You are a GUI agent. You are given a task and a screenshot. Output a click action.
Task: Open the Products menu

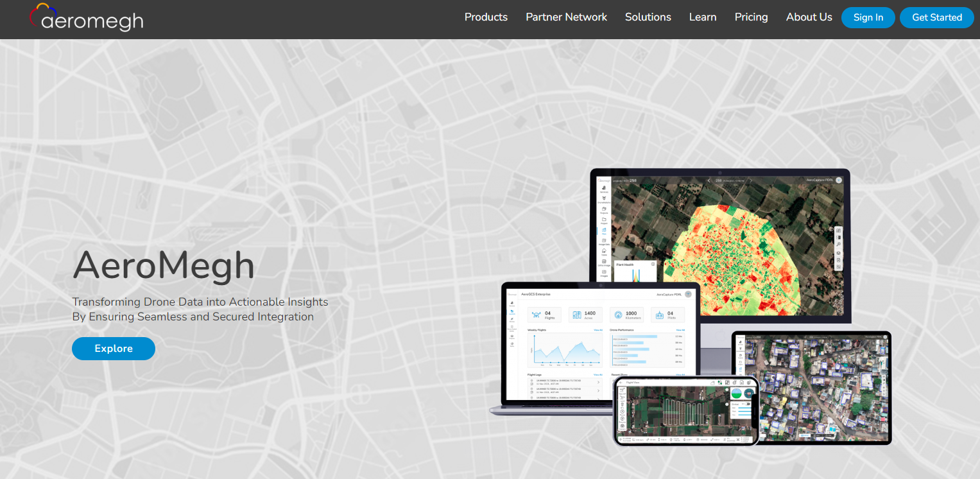[x=486, y=17]
